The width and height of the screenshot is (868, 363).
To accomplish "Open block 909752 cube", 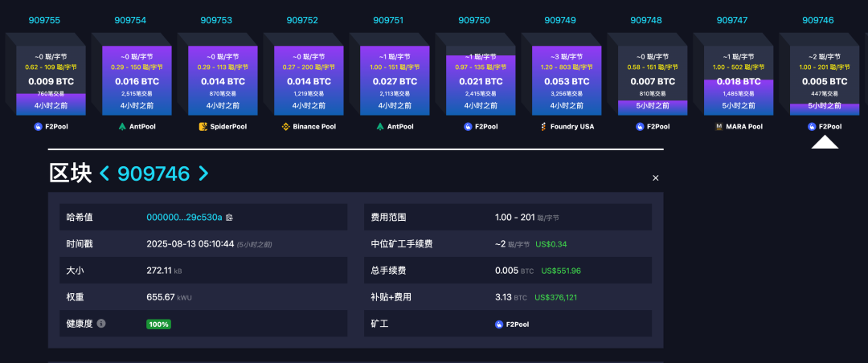I will pyautogui.click(x=309, y=80).
